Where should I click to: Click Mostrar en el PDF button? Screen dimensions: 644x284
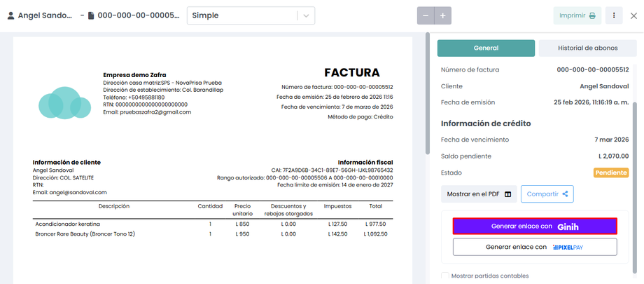(x=479, y=194)
